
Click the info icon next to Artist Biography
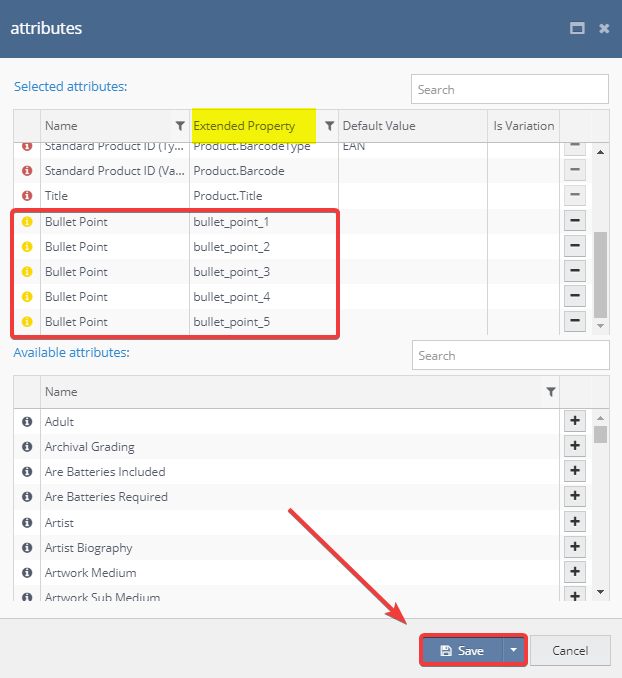[27, 548]
